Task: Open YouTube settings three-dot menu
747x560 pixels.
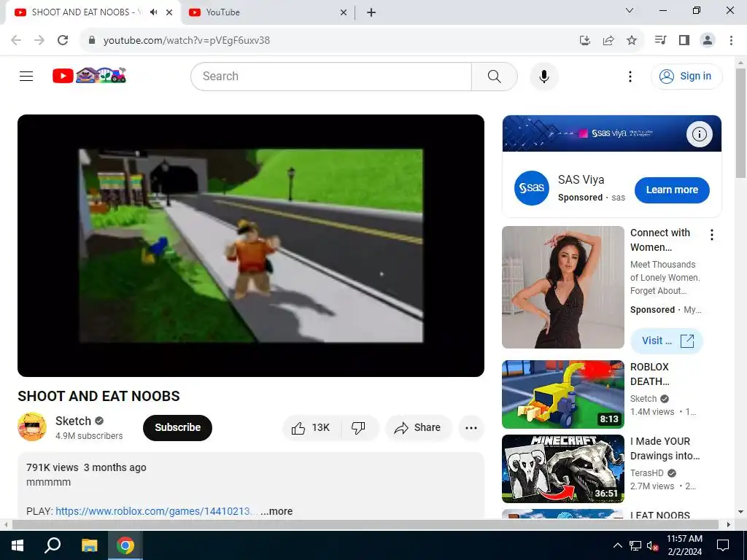Action: (x=630, y=76)
